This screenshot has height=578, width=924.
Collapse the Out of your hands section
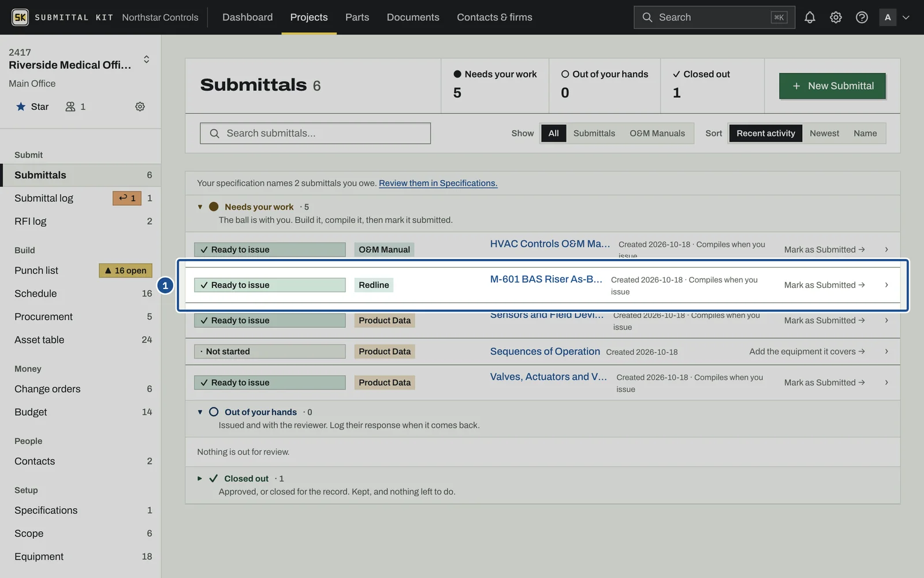click(x=200, y=412)
